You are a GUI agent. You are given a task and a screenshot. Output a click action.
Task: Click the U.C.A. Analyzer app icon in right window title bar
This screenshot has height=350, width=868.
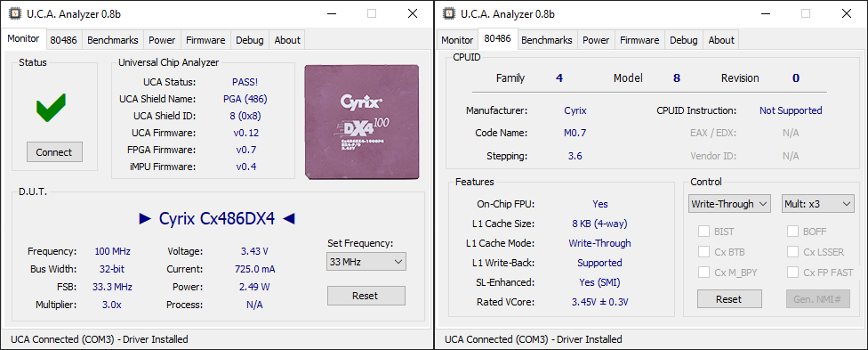pos(448,14)
